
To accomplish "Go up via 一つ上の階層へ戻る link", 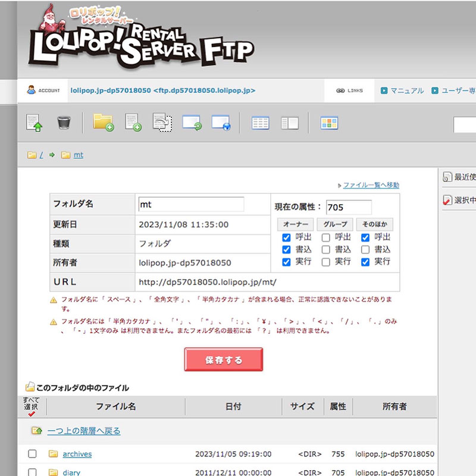I will pos(83,431).
